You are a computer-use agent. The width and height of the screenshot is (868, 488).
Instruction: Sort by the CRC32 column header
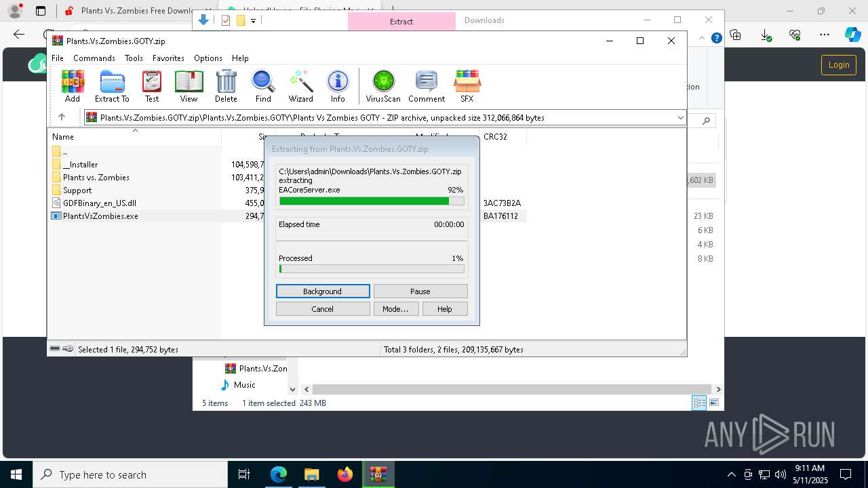496,136
